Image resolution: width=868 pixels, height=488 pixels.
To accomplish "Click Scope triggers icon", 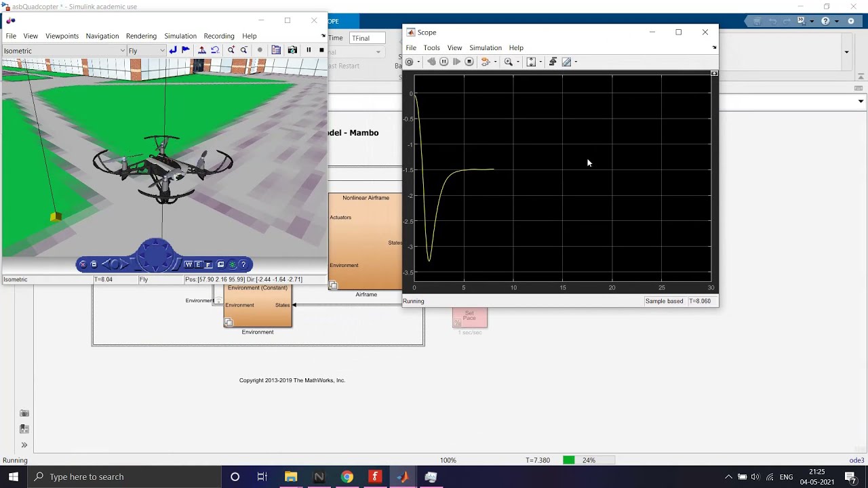I will click(553, 62).
